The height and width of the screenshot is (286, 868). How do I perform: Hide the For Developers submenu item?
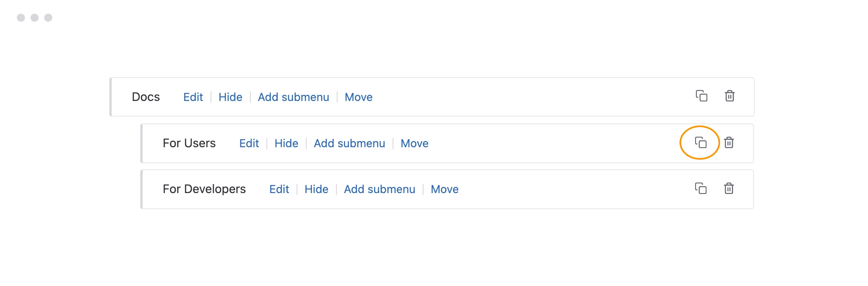coord(316,189)
